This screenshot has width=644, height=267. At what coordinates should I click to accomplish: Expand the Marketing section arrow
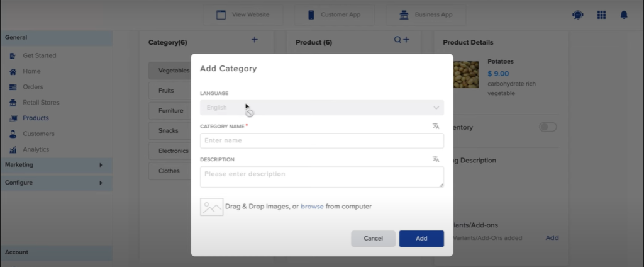(101, 165)
